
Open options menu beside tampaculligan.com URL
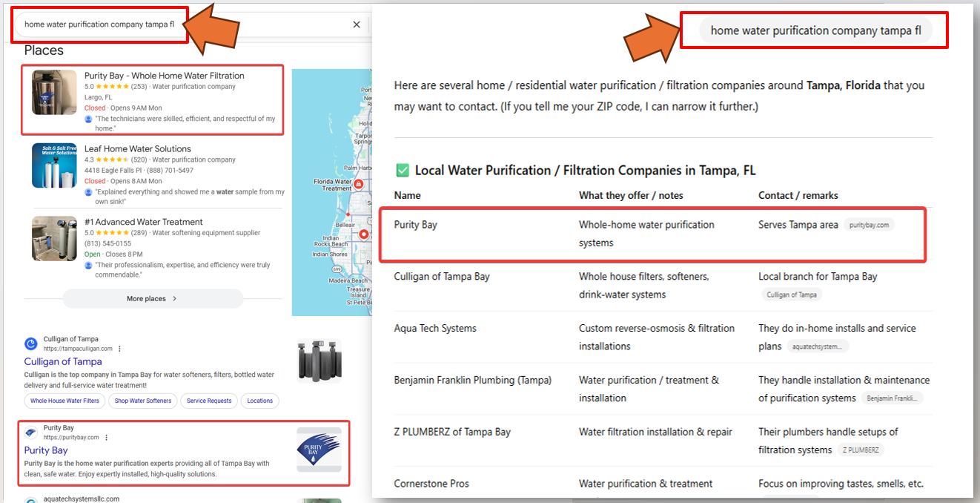click(x=119, y=349)
